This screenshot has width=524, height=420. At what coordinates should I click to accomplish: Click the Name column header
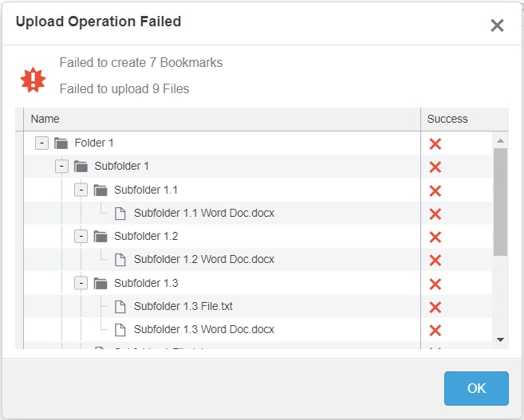click(x=45, y=119)
